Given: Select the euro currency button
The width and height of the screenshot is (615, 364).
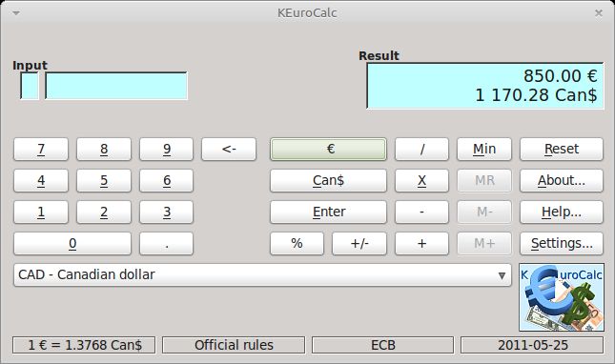Looking at the screenshot, I should coord(328,149).
